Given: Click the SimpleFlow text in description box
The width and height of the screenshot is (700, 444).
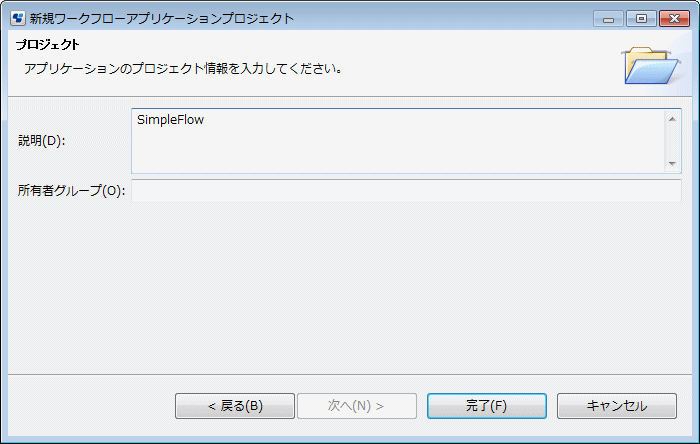Looking at the screenshot, I should (170, 120).
